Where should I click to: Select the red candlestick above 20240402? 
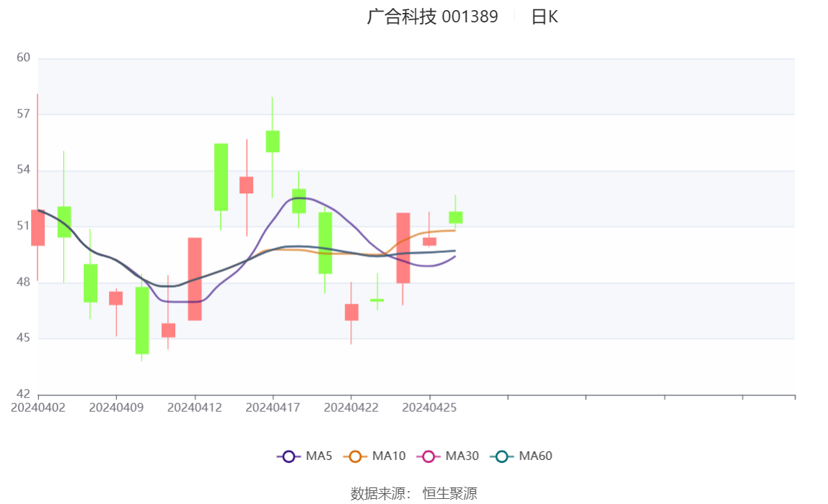coord(38,228)
